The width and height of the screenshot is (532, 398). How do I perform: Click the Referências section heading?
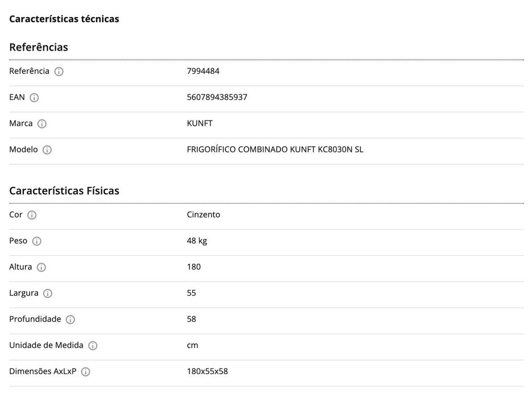click(x=39, y=47)
